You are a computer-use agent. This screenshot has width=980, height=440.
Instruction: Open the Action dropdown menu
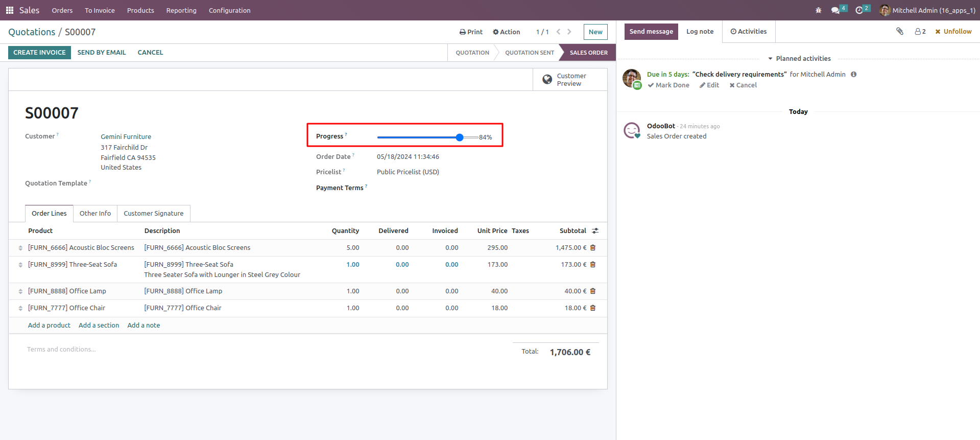506,32
